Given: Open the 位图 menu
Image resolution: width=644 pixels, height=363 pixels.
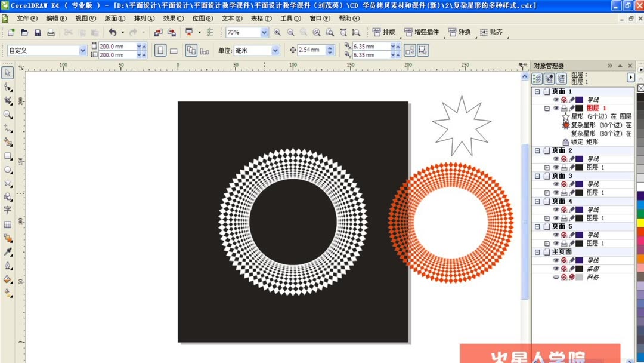Looking at the screenshot, I should [202, 19].
